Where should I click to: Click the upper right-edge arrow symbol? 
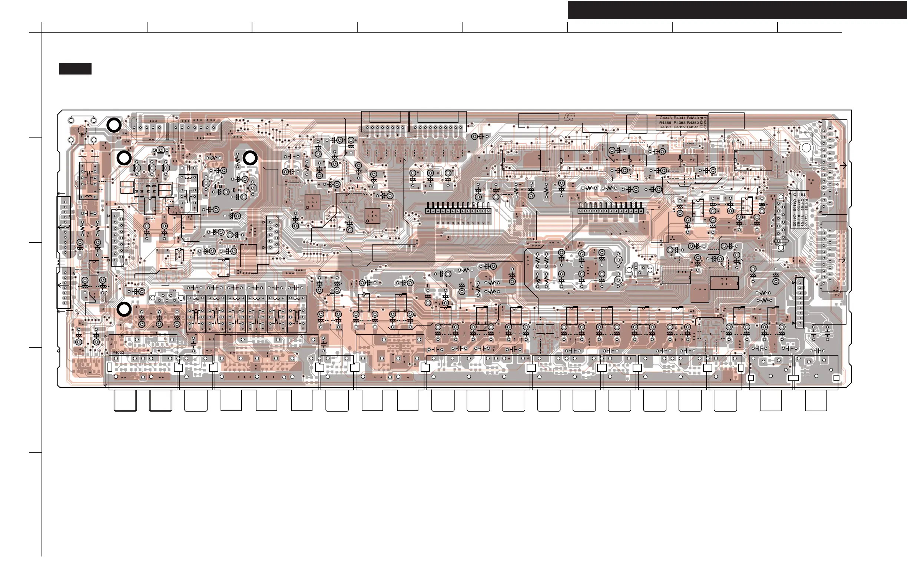tap(844, 166)
